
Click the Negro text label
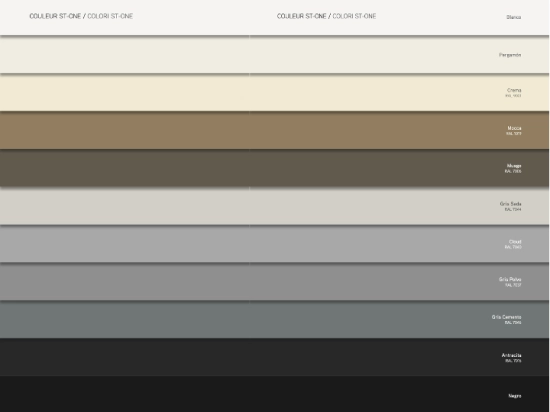click(x=515, y=396)
